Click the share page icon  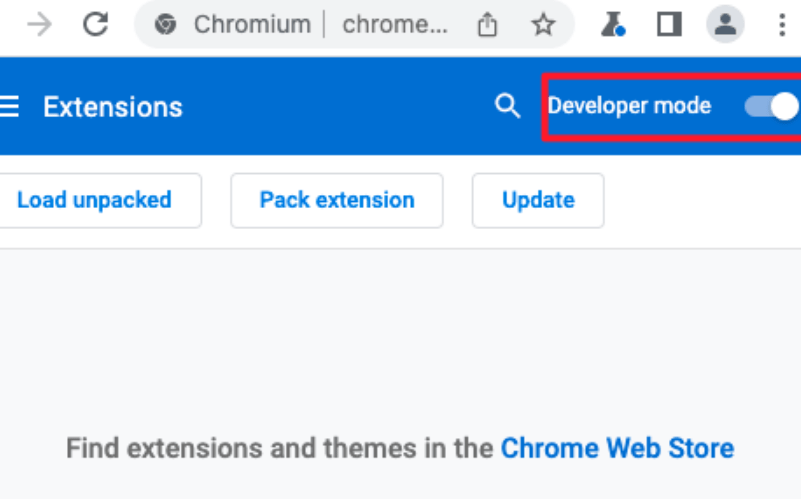[487, 25]
